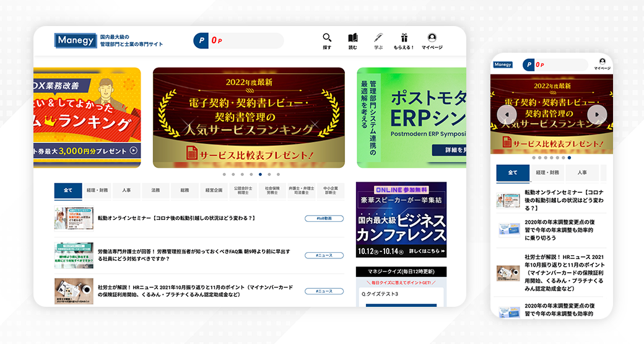Go to the previous slide in the mobile carousel
This screenshot has height=344, width=644.
[x=507, y=115]
